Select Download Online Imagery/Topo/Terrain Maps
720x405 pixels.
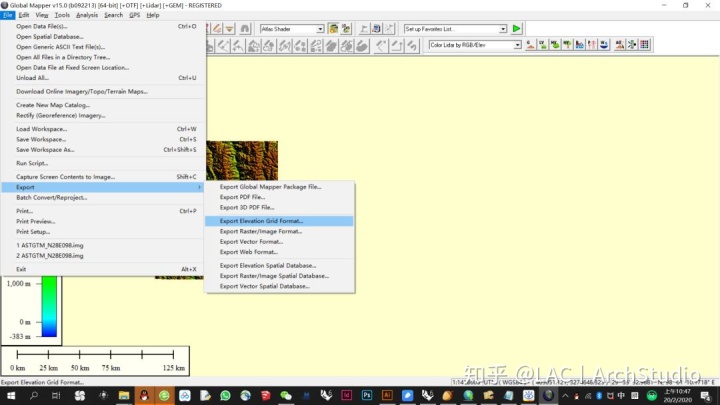point(102,91)
